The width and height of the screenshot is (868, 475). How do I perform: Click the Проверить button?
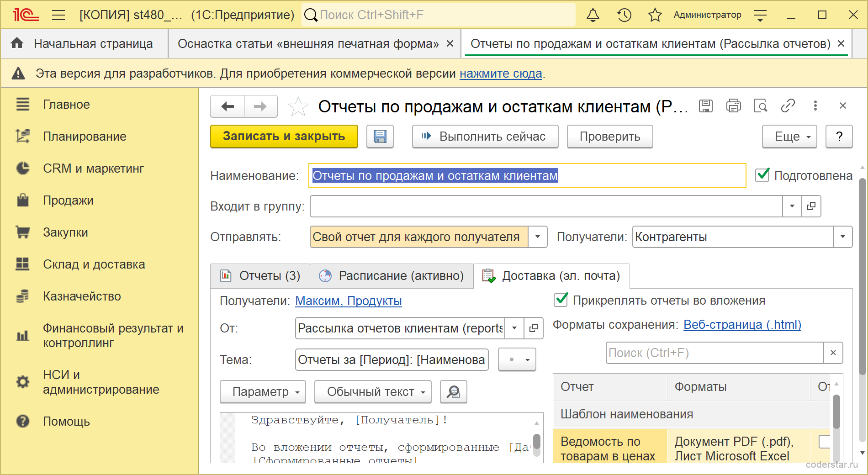(610, 137)
